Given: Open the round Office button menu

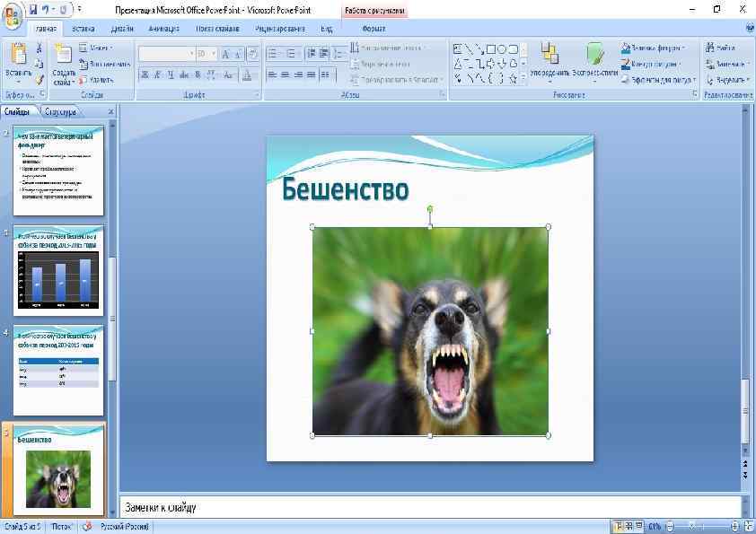Looking at the screenshot, I should 12,15.
